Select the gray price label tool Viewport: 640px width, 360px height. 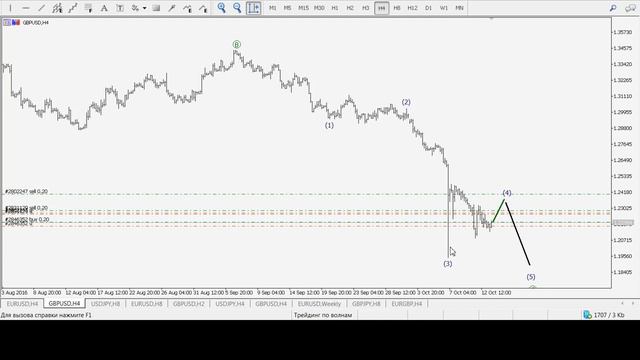(89, 8)
